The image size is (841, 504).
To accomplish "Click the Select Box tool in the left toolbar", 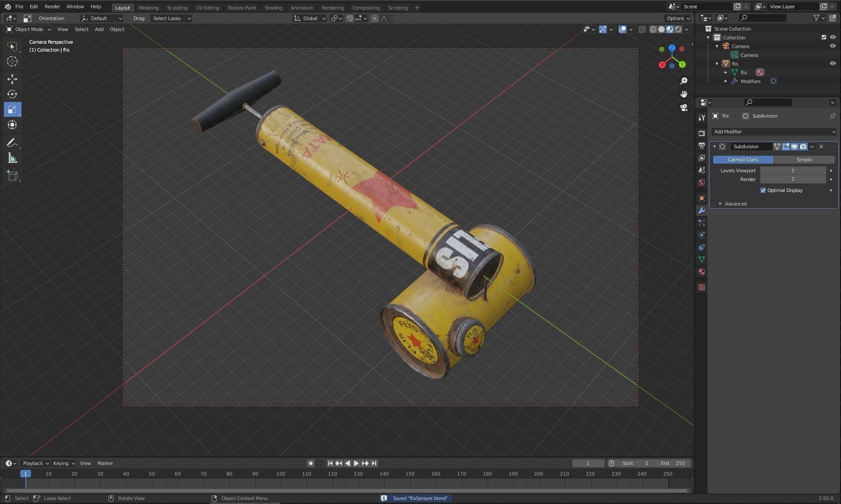I will [x=12, y=46].
